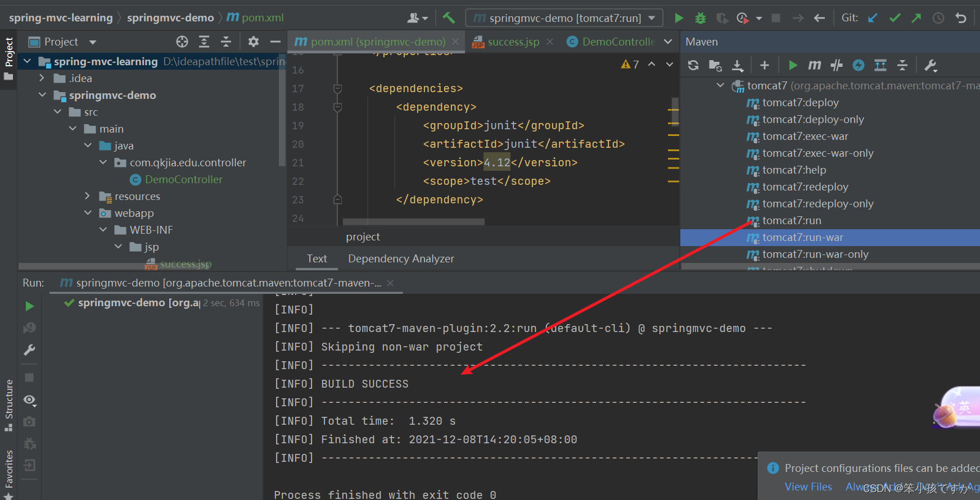Toggle Maven offline mode icon
The height and width of the screenshot is (500, 980).
coord(859,65)
